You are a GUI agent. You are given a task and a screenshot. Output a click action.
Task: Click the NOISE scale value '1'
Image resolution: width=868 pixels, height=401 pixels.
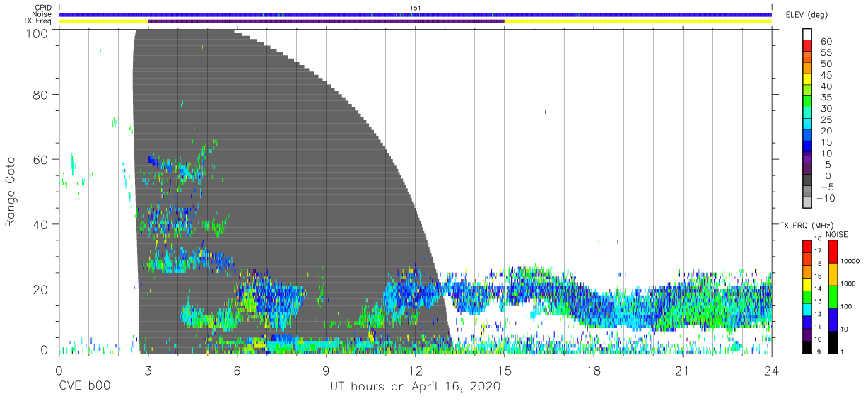pyautogui.click(x=841, y=351)
